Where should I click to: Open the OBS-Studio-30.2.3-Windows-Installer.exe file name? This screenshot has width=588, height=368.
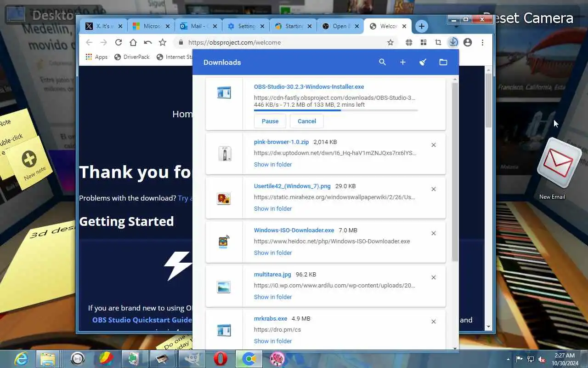pyautogui.click(x=309, y=86)
